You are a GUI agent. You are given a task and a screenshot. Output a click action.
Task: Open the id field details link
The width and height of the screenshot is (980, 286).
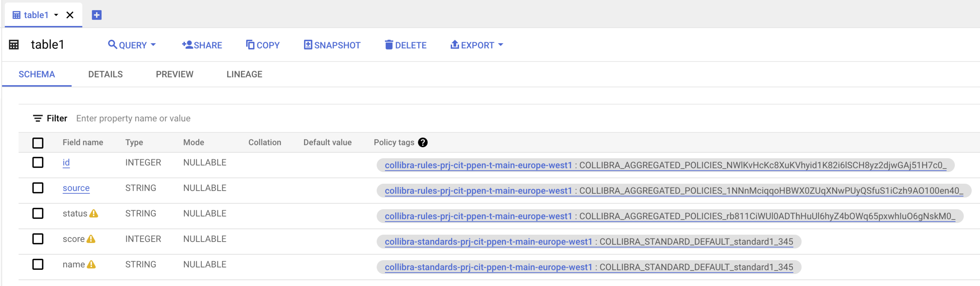[x=66, y=162]
